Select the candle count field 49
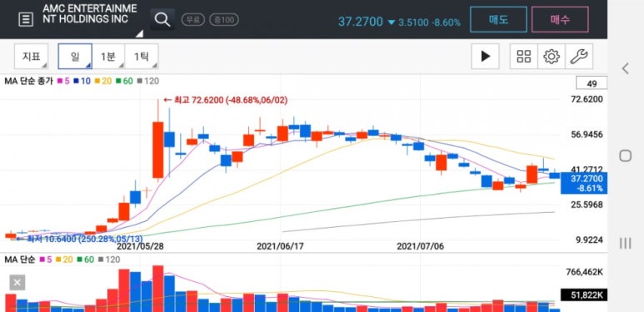644x312 pixels. coord(592,84)
